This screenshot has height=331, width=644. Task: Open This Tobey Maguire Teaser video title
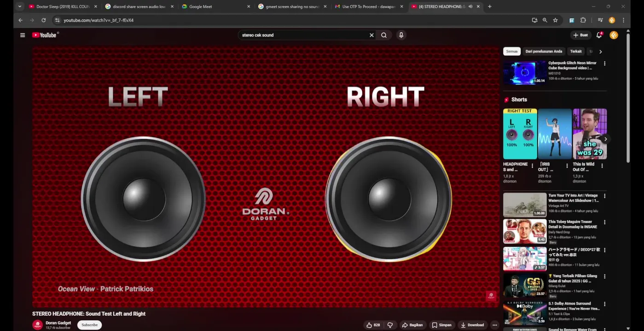573,224
